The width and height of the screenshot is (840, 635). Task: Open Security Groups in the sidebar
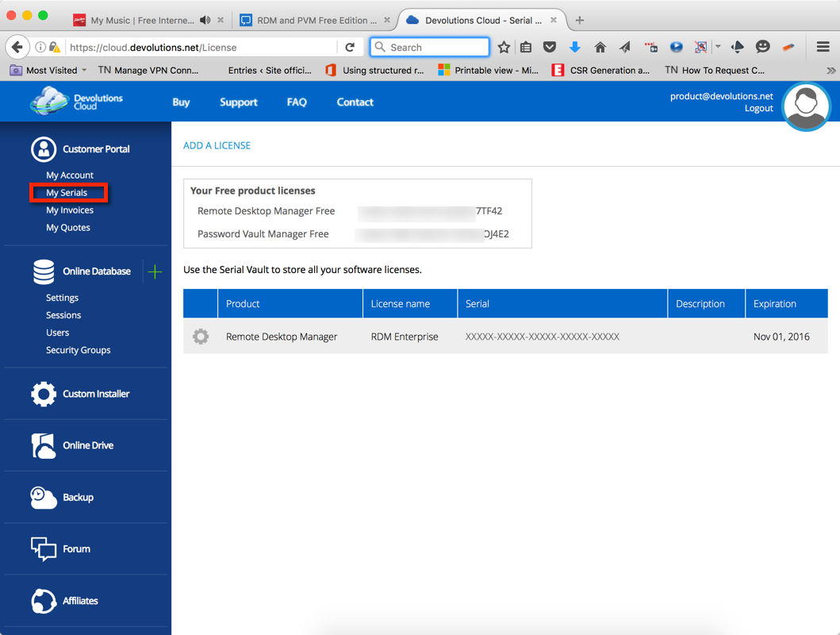coord(79,350)
